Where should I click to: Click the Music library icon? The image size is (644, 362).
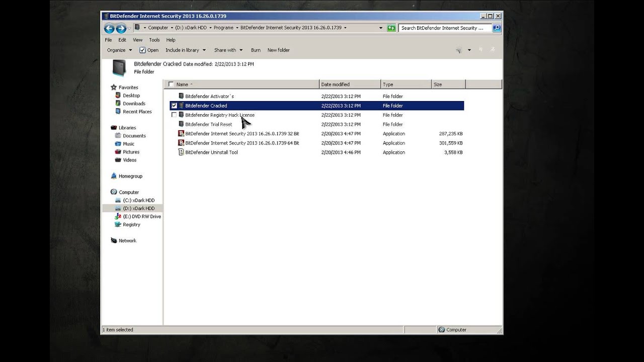pos(118,144)
